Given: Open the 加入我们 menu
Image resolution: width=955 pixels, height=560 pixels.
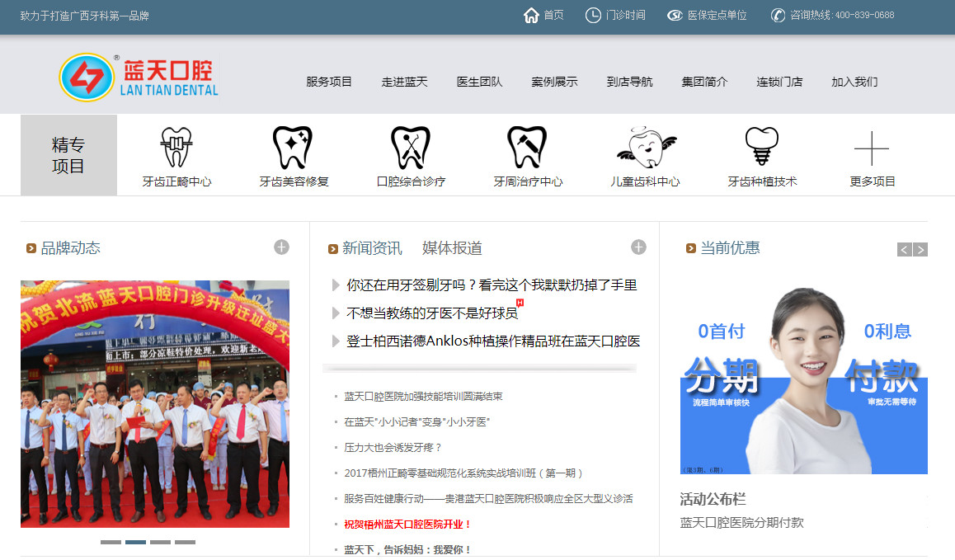Looking at the screenshot, I should tap(854, 82).
